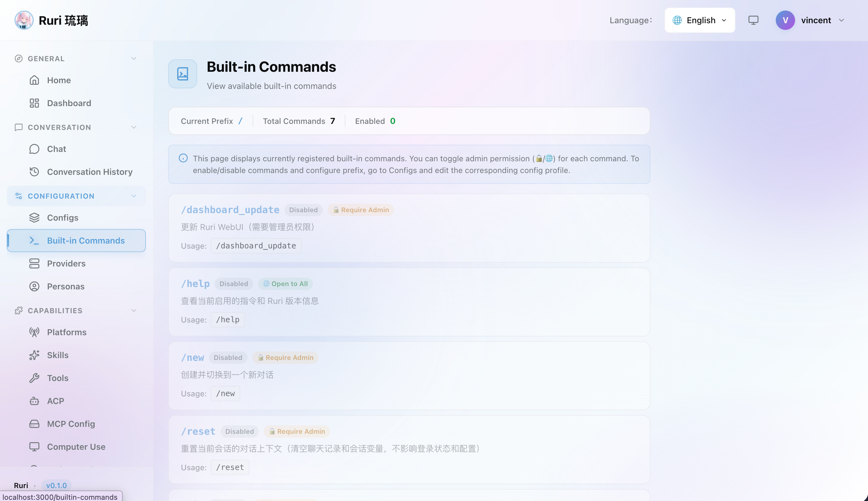Open Chat in sidebar

76,149
